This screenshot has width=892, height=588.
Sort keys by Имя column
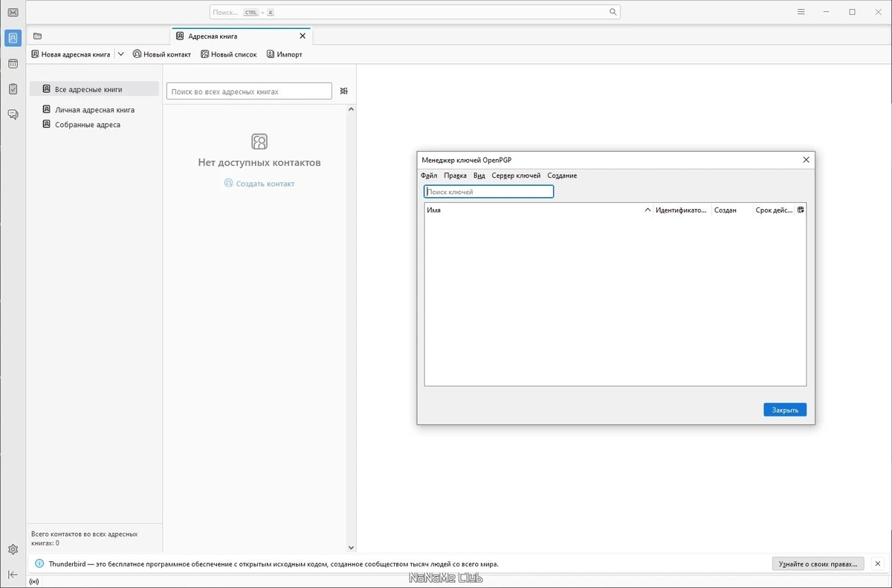click(x=538, y=210)
